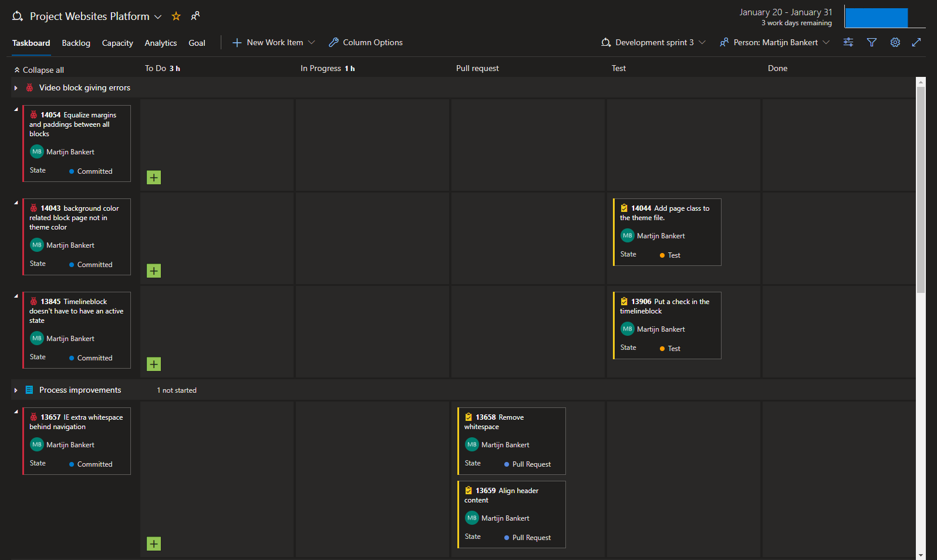
Task: Click bug icon of card 14054
Action: 33,114
